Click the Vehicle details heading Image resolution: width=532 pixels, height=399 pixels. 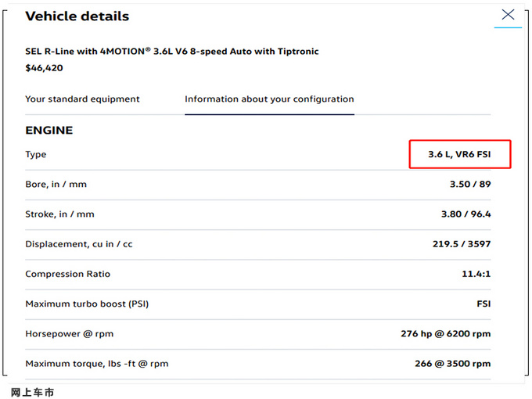click(x=77, y=16)
